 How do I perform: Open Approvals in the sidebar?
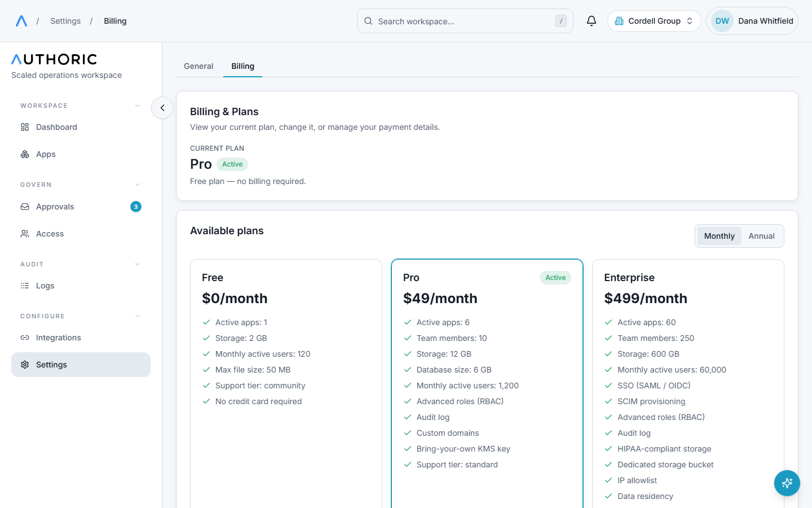click(x=81, y=207)
